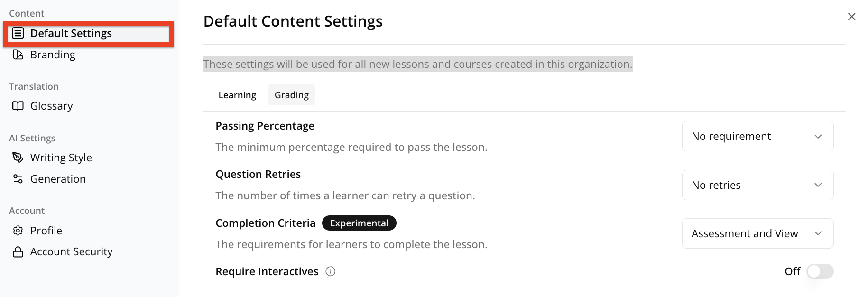The width and height of the screenshot is (868, 297).
Task: Click the Profile gear icon
Action: click(x=18, y=231)
